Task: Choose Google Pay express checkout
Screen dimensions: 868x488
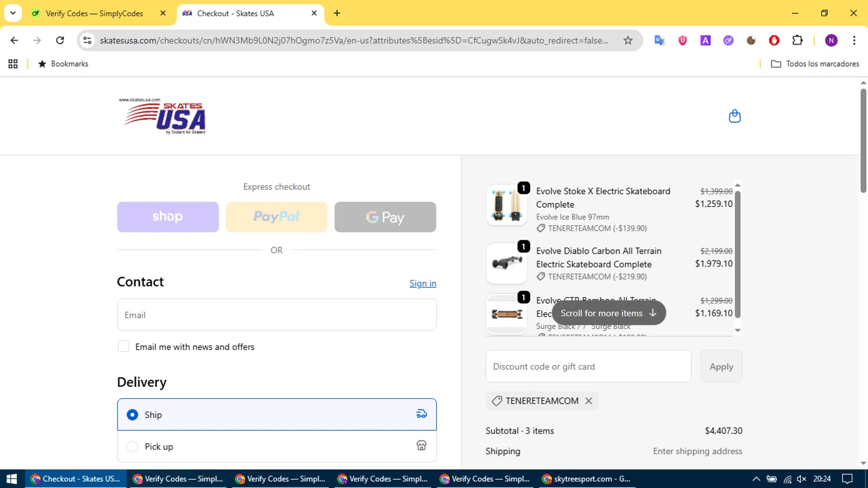Action: tap(385, 217)
